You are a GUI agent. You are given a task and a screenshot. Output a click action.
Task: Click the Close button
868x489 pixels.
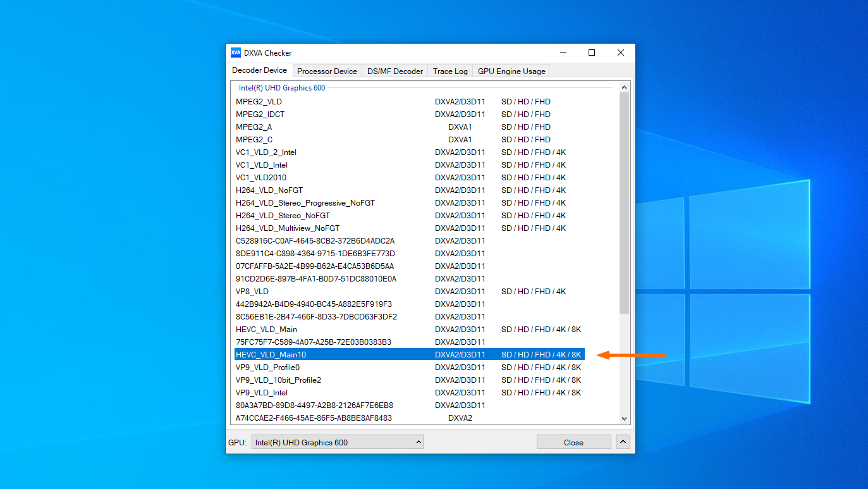click(573, 442)
